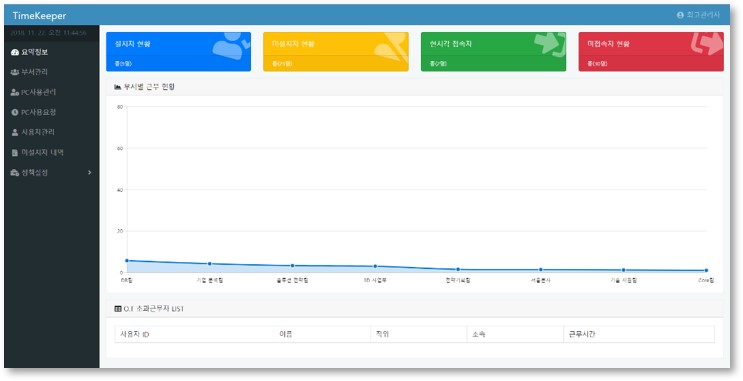Image resolution: width=743 pixels, height=381 pixels.
Task: Click the login arrow icon on green card
Action: pos(550,44)
